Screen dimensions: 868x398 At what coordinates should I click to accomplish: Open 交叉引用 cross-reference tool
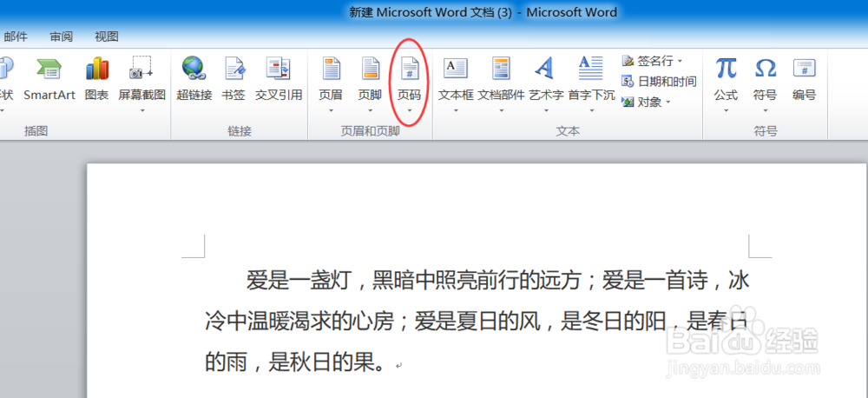click(x=279, y=79)
